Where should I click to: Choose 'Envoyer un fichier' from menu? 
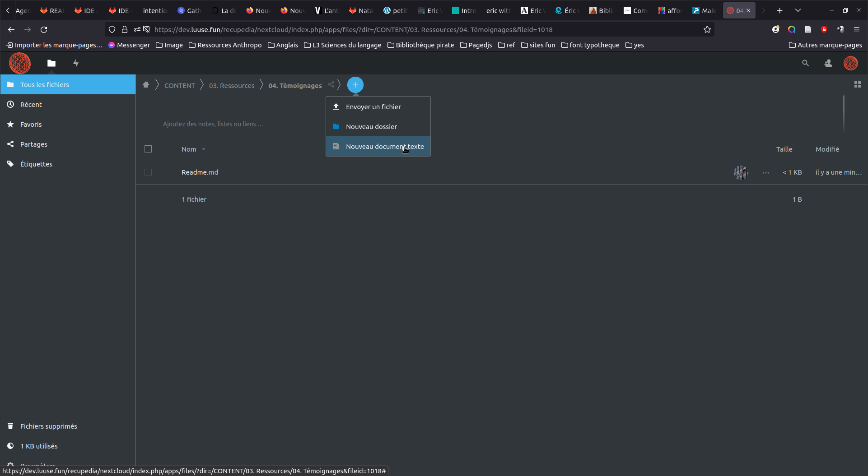click(373, 107)
